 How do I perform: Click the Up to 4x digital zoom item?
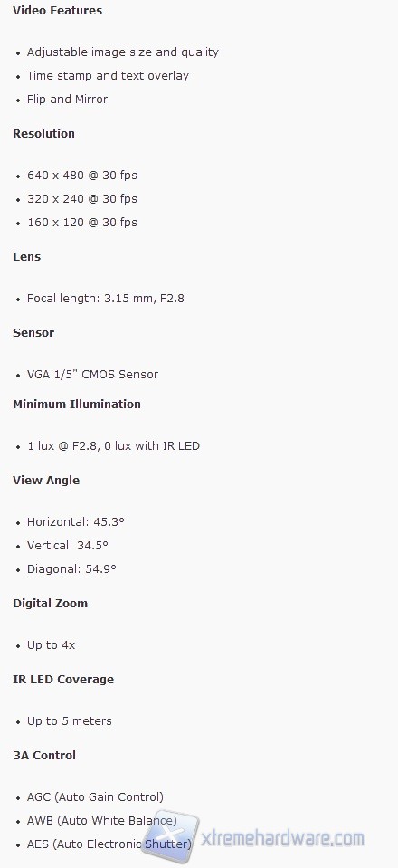[x=51, y=645]
